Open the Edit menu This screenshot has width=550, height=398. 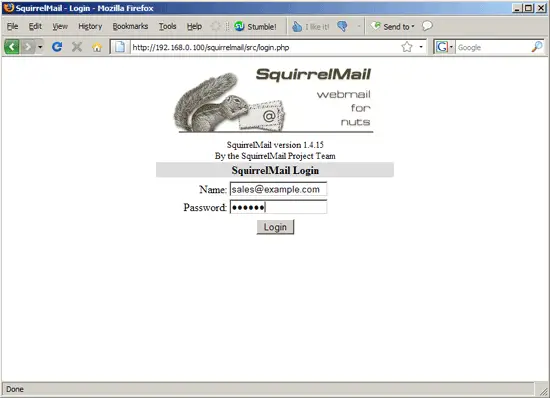pos(35,26)
